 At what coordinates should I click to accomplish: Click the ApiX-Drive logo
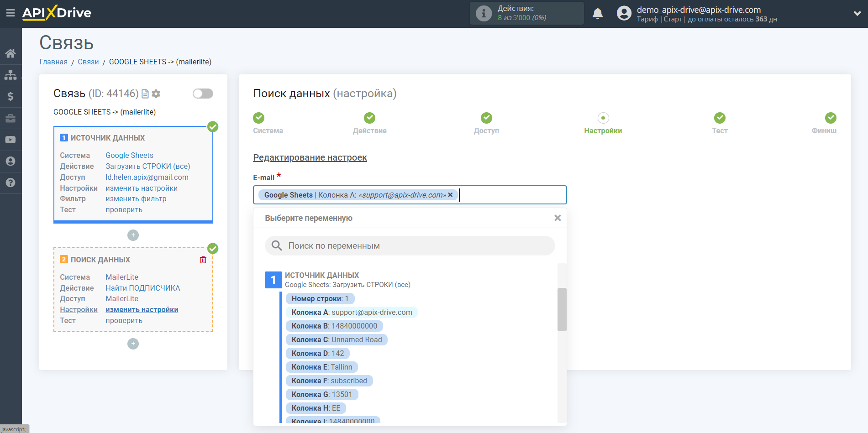click(57, 13)
